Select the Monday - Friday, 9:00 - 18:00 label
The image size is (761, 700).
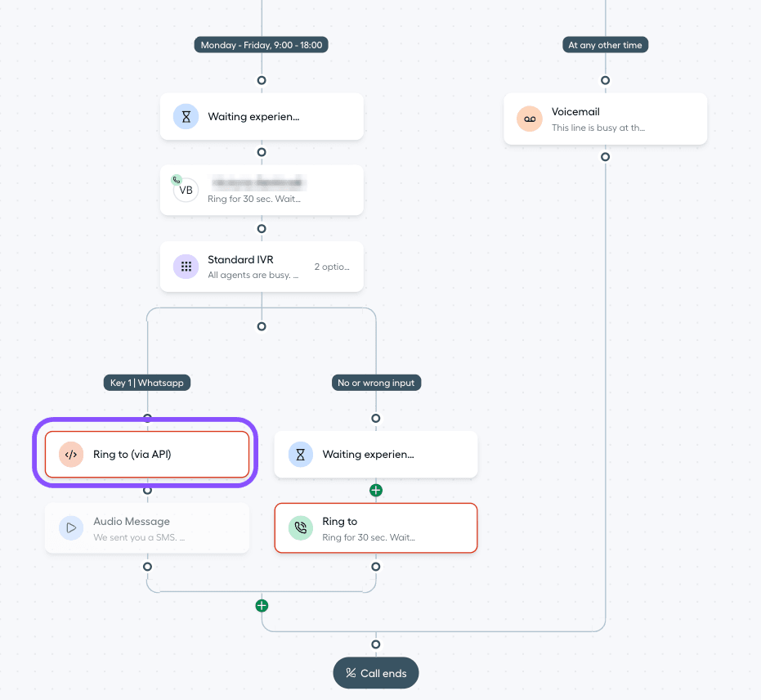pyautogui.click(x=261, y=45)
